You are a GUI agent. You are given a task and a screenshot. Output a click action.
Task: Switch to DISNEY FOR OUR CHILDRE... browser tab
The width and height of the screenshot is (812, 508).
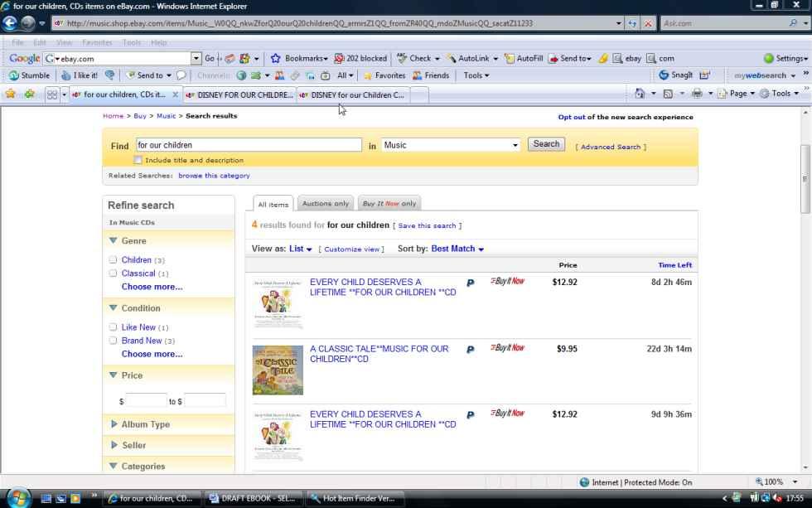(x=239, y=94)
